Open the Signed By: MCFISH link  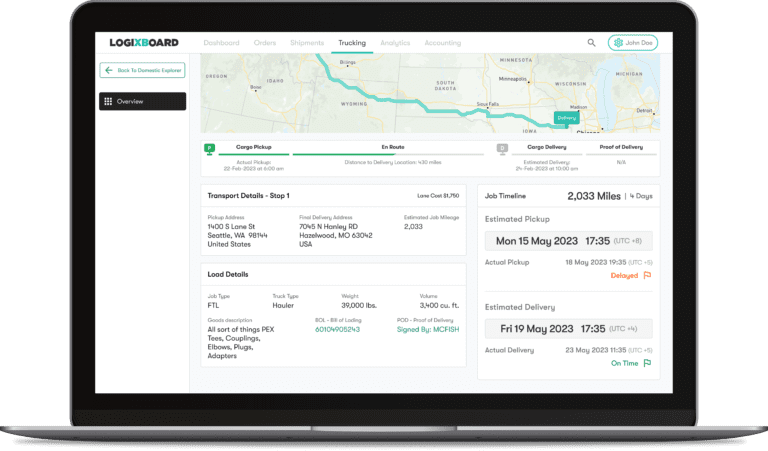coord(428,330)
